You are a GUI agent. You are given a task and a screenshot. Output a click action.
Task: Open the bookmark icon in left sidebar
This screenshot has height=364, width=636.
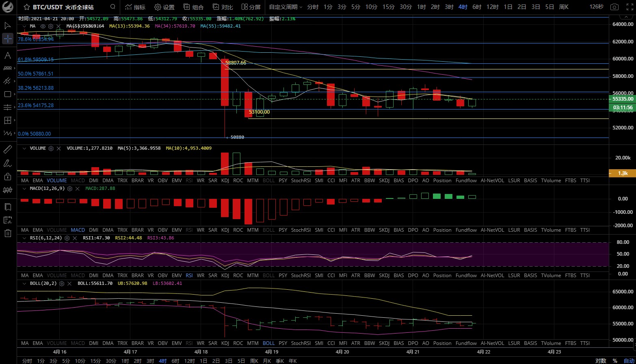pos(8,207)
